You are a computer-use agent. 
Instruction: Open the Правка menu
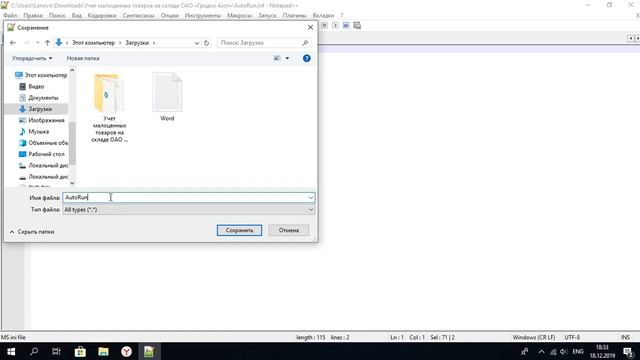pos(33,15)
